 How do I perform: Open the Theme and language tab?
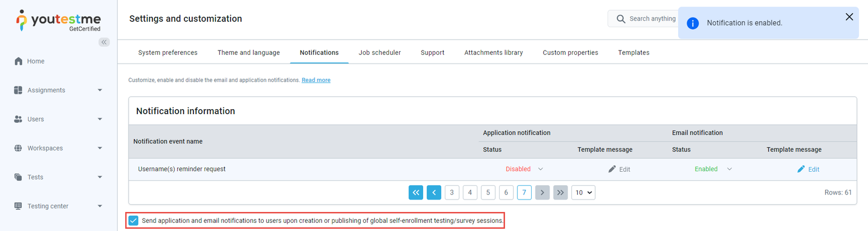coord(248,53)
